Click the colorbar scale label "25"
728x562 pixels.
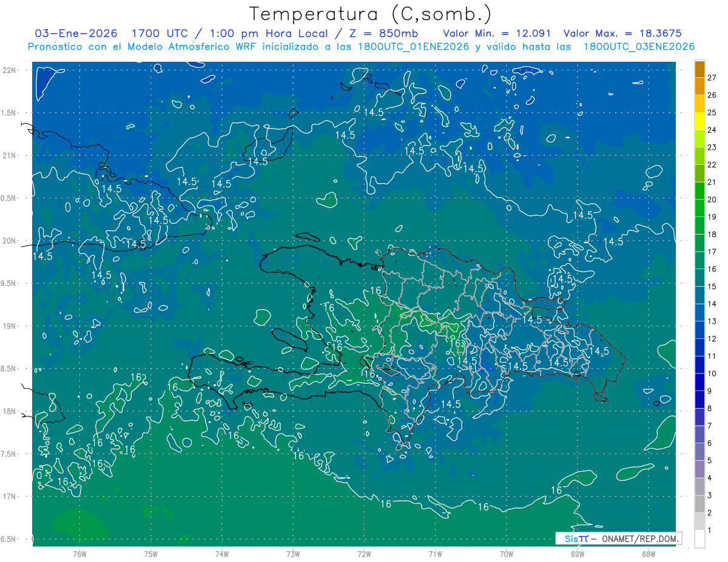click(712, 113)
